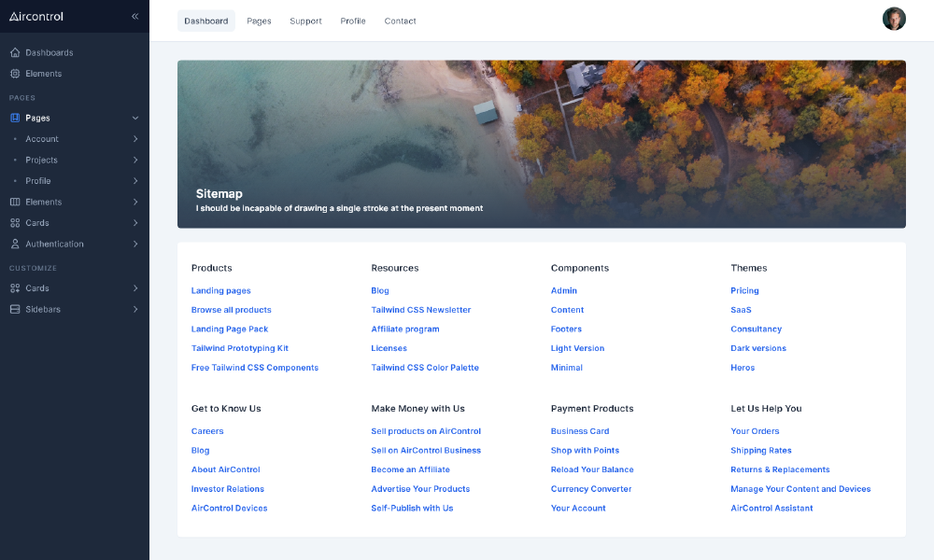Image resolution: width=934 pixels, height=560 pixels.
Task: Open the Tailwind CSS Color Palette link
Action: click(425, 367)
